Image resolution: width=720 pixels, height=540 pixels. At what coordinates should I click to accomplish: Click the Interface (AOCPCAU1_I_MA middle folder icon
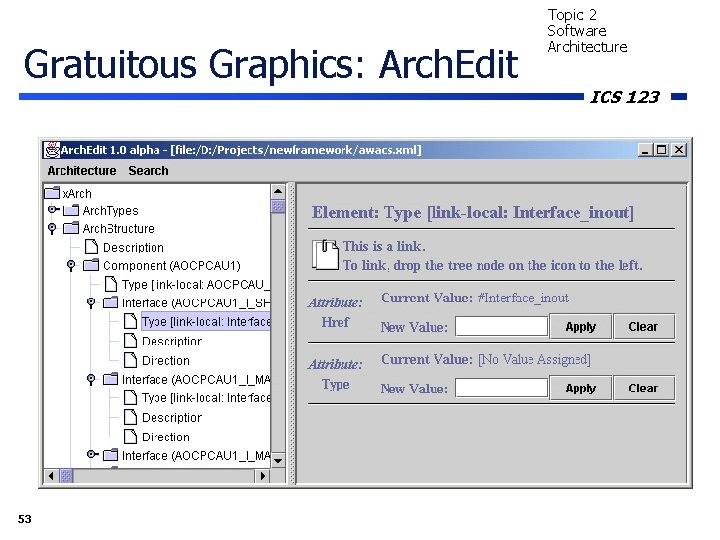coord(110,379)
